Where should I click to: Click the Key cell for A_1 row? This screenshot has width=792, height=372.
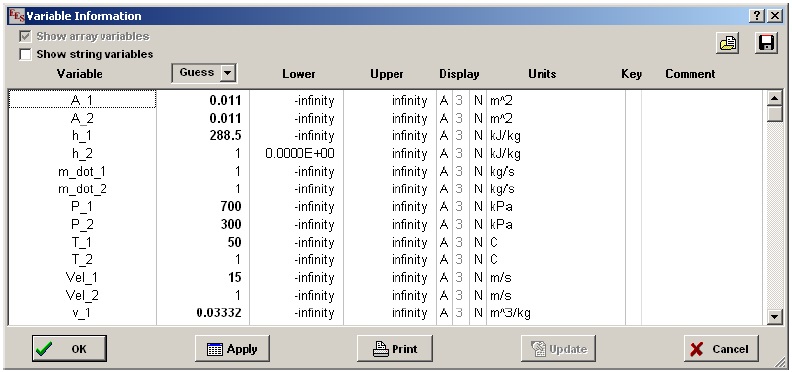coord(633,101)
